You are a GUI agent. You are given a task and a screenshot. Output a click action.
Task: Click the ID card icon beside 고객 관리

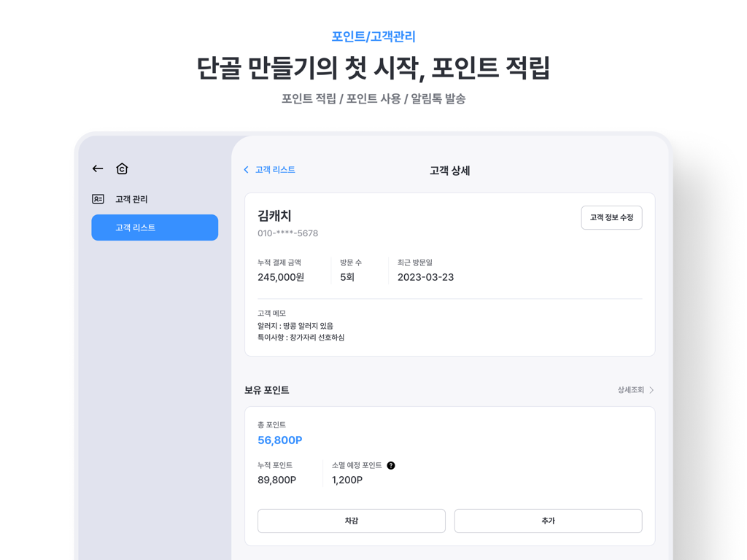[x=98, y=199]
